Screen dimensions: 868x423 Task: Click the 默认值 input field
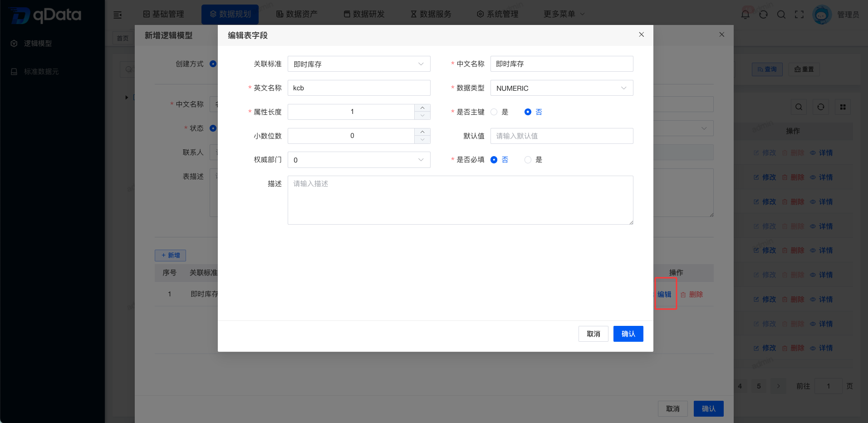(562, 136)
